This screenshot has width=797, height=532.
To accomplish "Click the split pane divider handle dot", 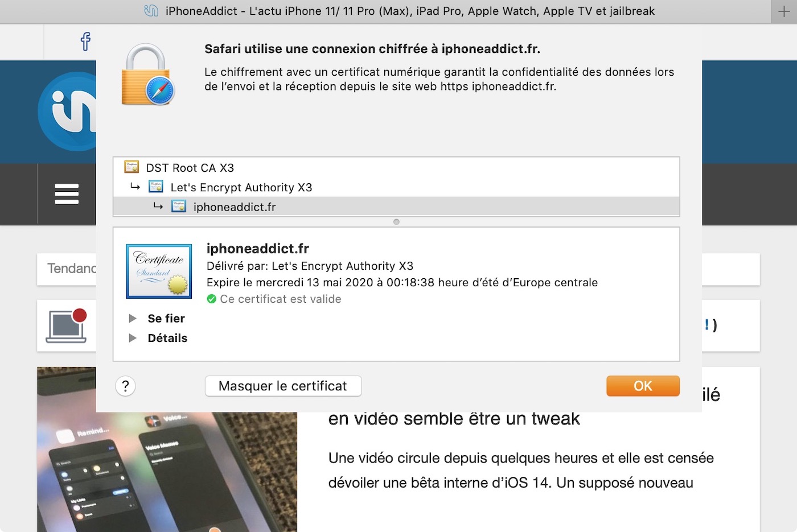I will click(396, 222).
